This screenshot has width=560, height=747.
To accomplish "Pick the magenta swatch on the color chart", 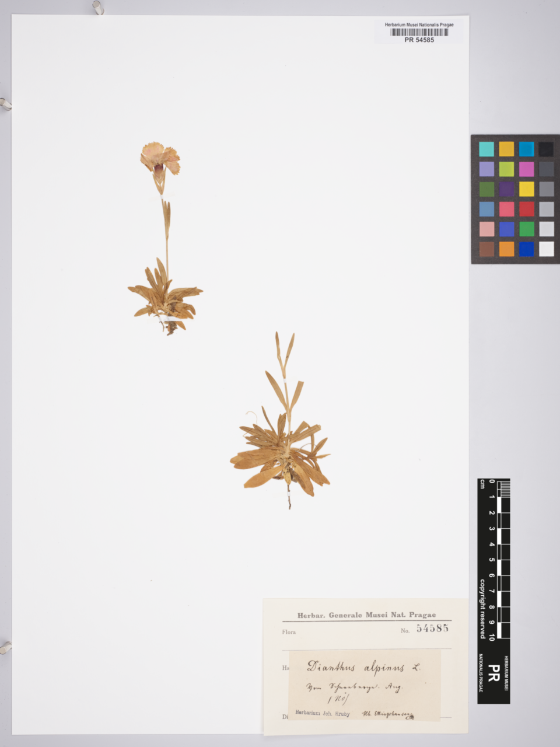I will pyautogui.click(x=526, y=169).
